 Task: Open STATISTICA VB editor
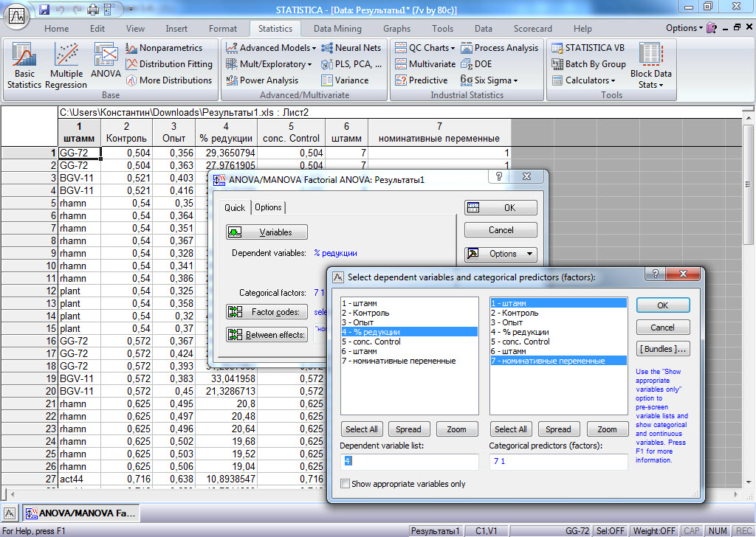tap(588, 48)
